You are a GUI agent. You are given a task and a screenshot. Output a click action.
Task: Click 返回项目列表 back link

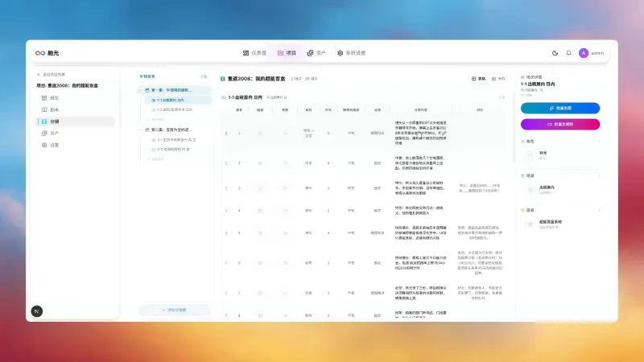pos(52,75)
